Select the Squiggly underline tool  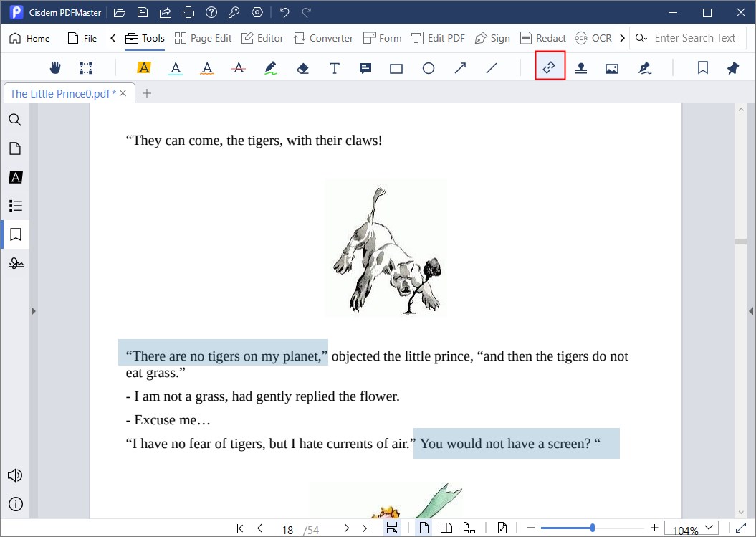(x=207, y=68)
